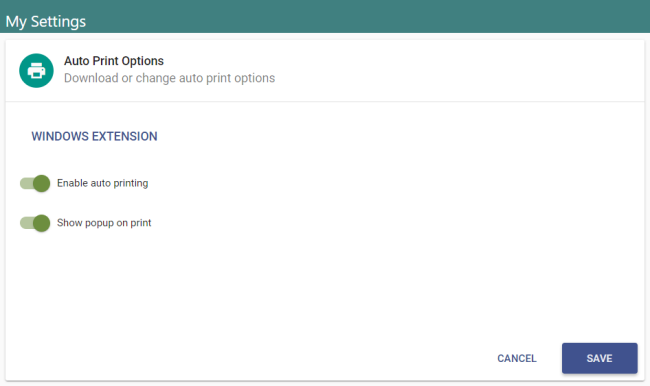Disable the Enable auto printing switch
The width and height of the screenshot is (650, 386).
(x=35, y=183)
